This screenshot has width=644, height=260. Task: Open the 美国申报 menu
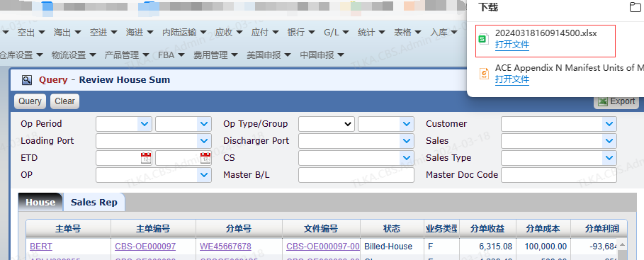click(x=269, y=55)
